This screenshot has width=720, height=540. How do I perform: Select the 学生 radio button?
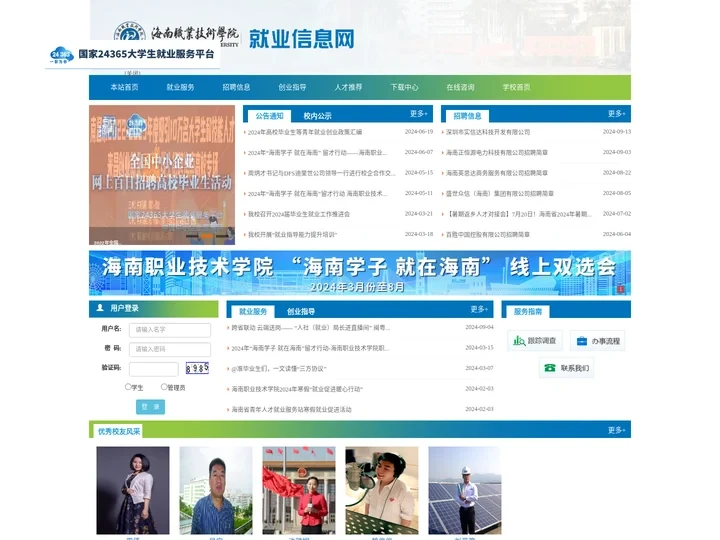tap(128, 387)
